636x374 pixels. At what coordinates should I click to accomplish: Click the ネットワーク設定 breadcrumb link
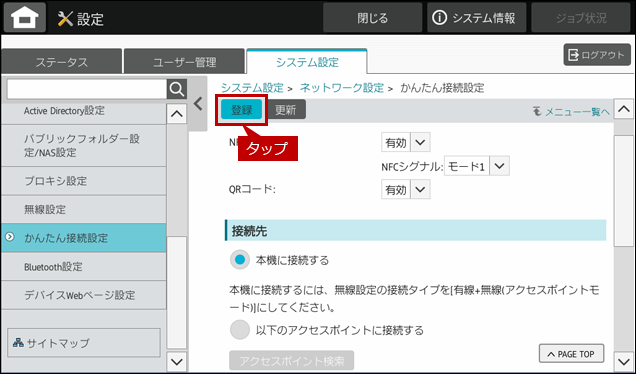click(342, 88)
